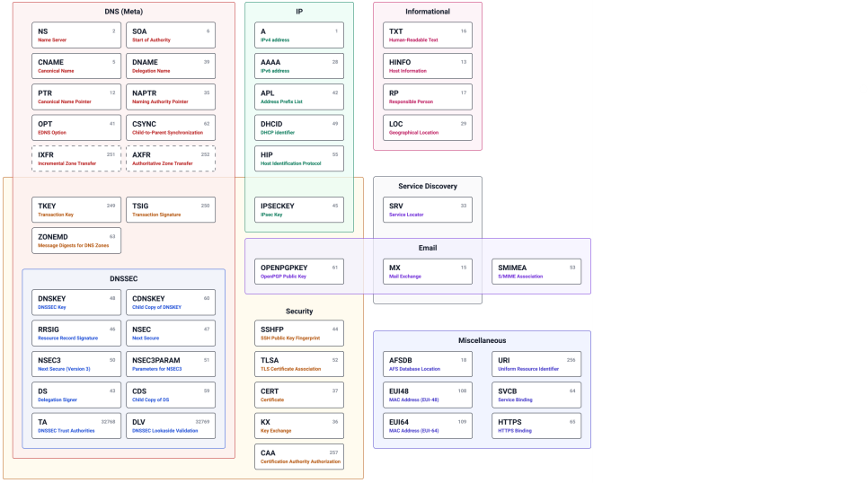Click the NS Name Server card
This screenshot has height=483, width=868.
point(76,35)
